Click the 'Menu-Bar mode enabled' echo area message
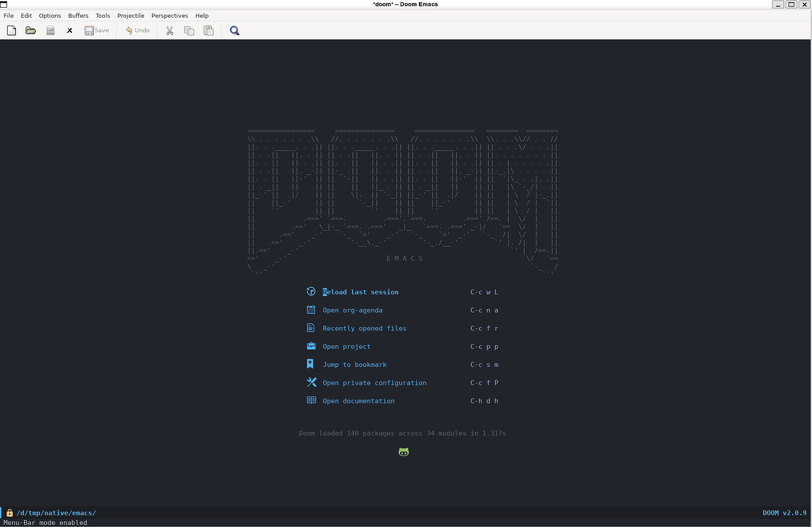The height and width of the screenshot is (527, 812). tap(45, 522)
